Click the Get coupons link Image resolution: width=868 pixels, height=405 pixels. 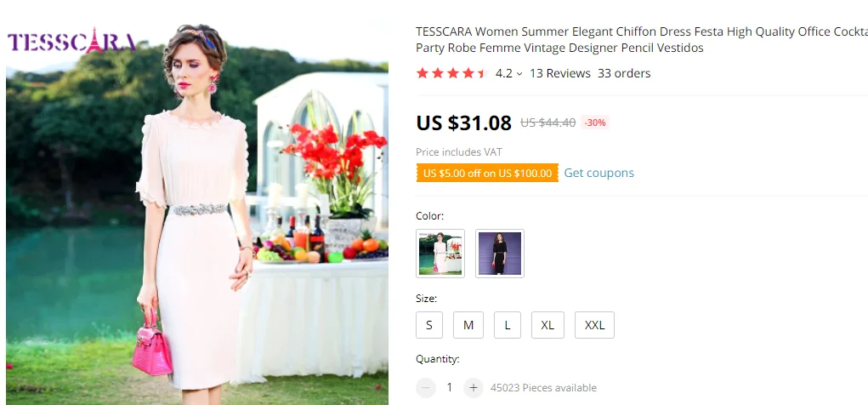(599, 173)
